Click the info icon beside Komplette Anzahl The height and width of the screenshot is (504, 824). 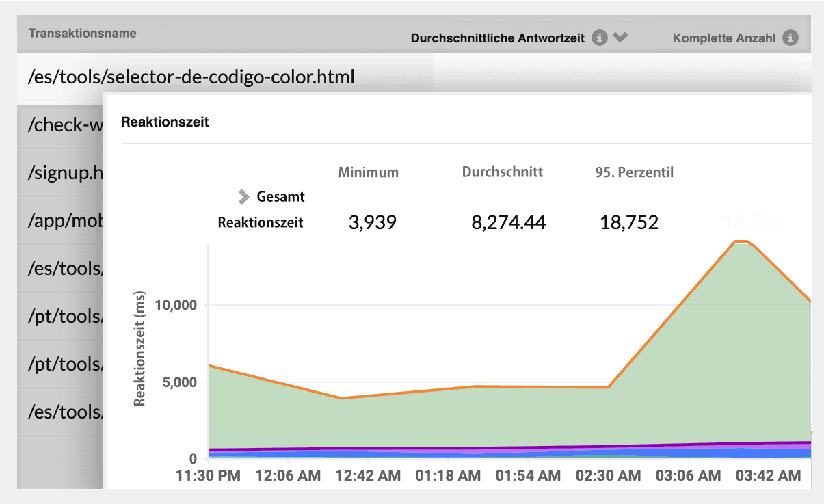pyautogui.click(x=789, y=38)
